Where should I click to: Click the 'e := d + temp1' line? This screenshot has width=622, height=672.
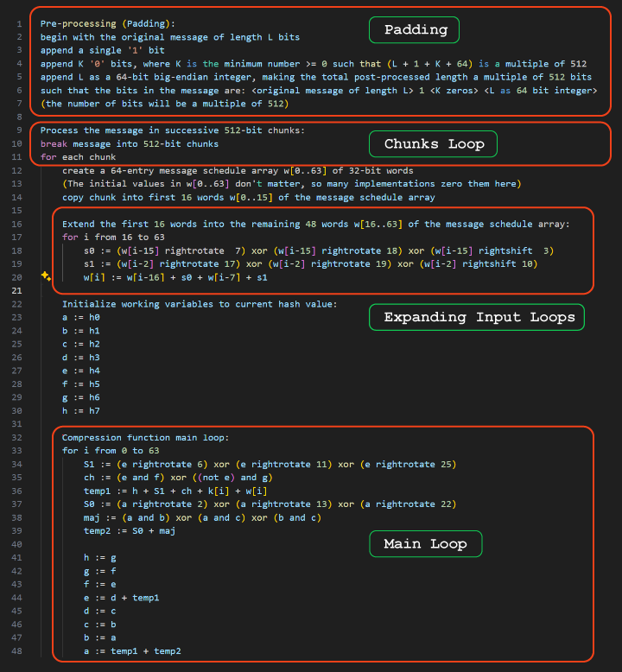(x=121, y=597)
